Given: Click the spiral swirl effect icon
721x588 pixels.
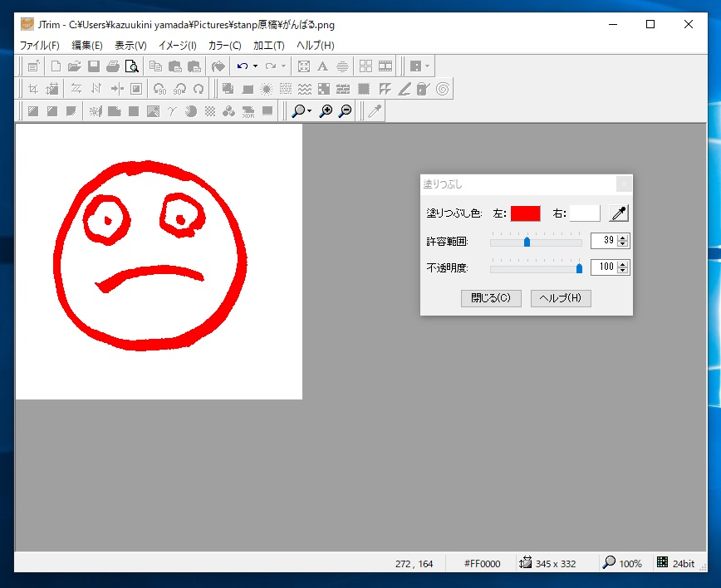Looking at the screenshot, I should pyautogui.click(x=443, y=89).
